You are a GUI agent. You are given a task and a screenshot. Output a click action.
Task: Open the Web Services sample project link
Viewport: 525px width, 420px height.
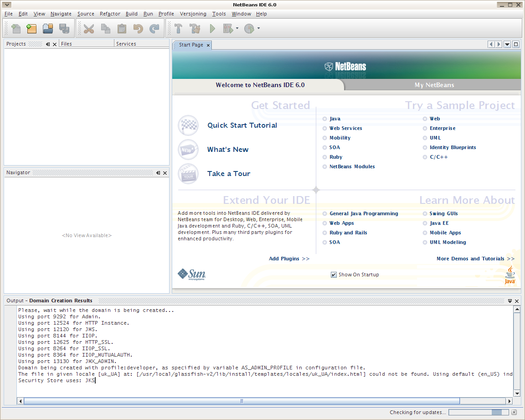345,128
